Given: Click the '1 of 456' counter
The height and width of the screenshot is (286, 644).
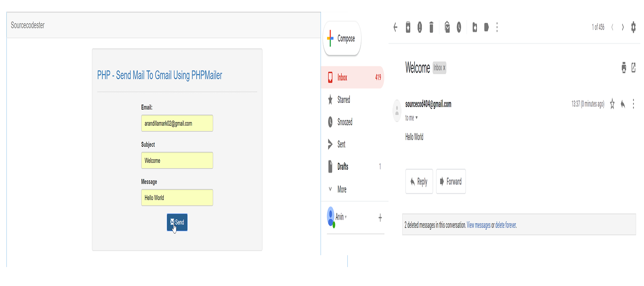Looking at the screenshot, I should point(598,27).
